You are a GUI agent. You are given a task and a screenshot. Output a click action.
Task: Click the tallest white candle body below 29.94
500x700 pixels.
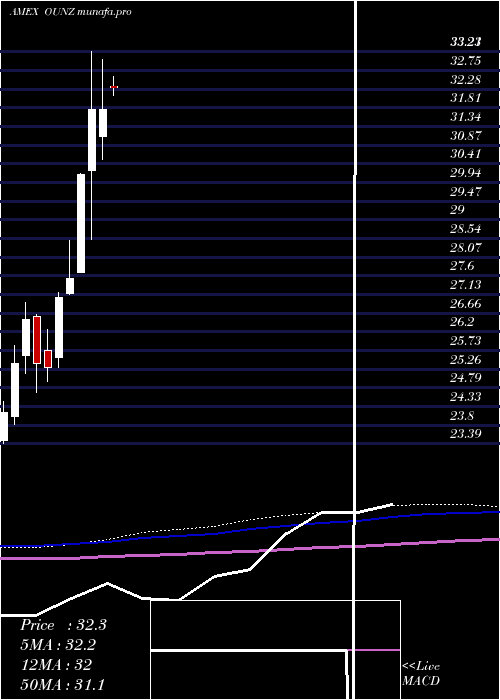coord(81,223)
